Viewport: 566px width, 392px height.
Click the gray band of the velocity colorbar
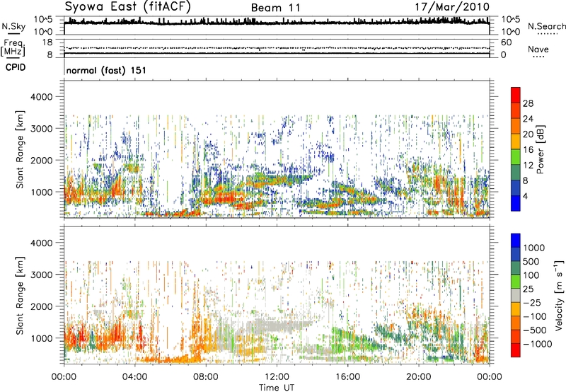[x=516, y=296]
